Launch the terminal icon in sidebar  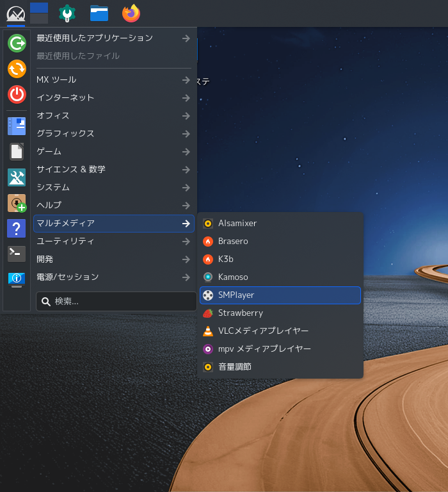pos(17,254)
